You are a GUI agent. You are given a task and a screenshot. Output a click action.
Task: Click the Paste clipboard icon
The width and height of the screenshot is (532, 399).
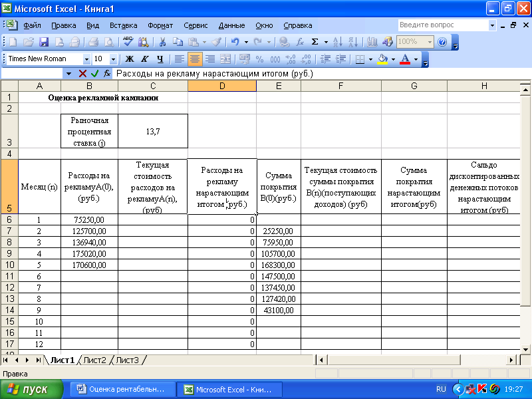194,42
